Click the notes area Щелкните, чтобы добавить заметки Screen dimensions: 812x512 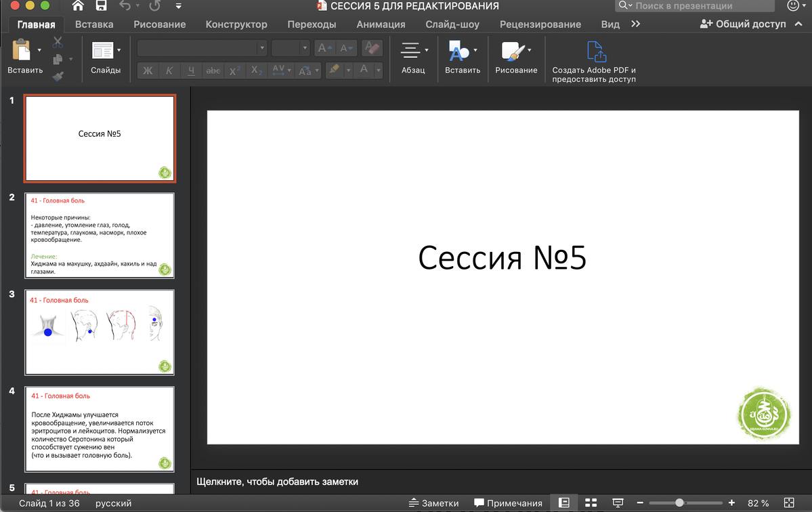[277, 482]
